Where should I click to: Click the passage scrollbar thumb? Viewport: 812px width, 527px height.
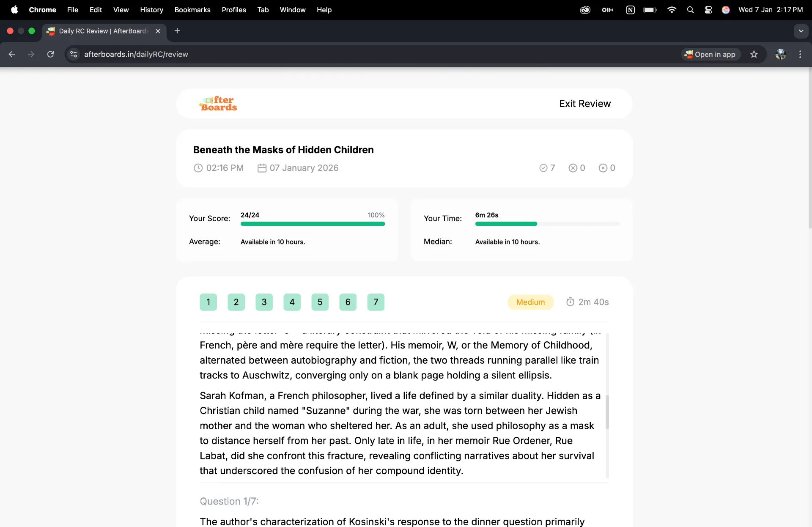(607, 412)
